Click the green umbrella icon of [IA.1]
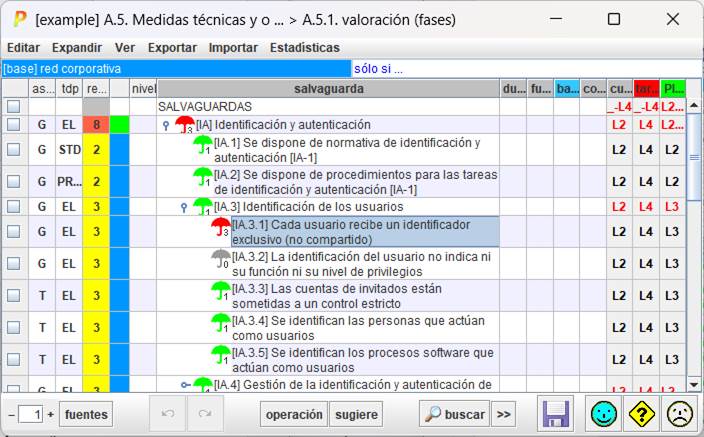704x437 pixels. tap(202, 145)
